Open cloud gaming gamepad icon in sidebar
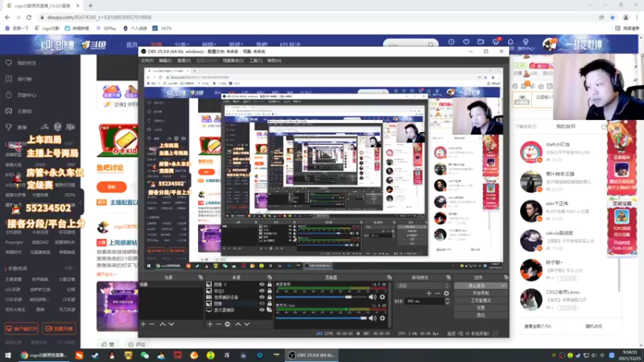The image size is (644, 362). (x=9, y=111)
